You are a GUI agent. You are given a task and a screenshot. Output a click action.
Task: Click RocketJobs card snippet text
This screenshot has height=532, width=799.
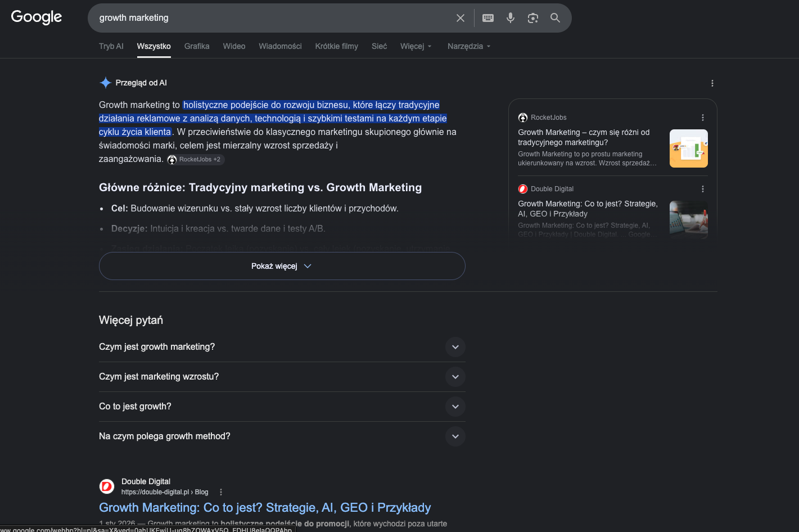click(587, 159)
